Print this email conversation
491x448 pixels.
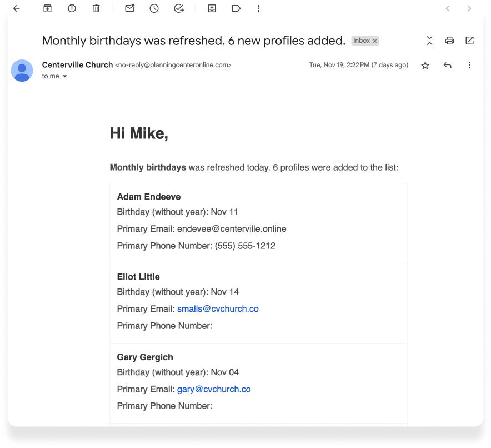pos(449,41)
